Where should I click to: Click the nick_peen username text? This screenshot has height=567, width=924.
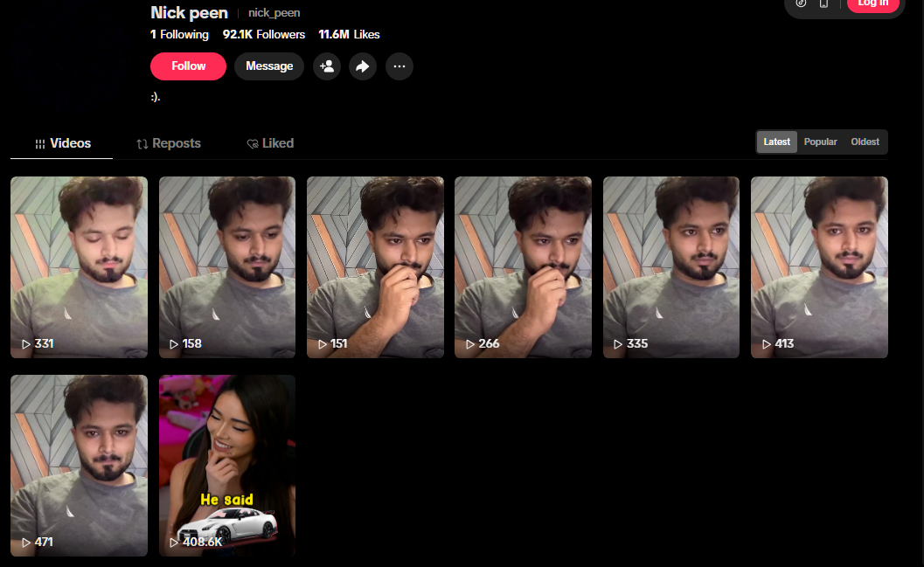click(x=274, y=13)
